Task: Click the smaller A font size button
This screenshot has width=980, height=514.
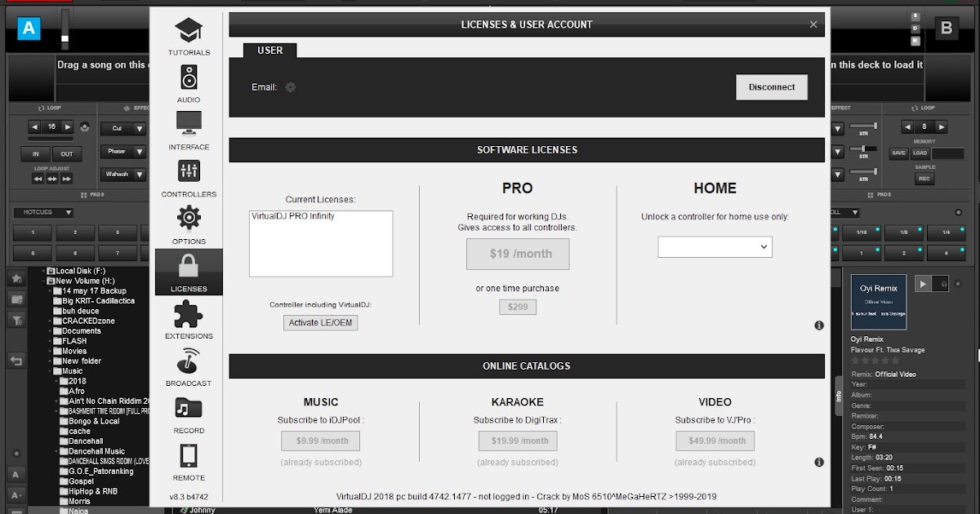Action: click(x=16, y=494)
